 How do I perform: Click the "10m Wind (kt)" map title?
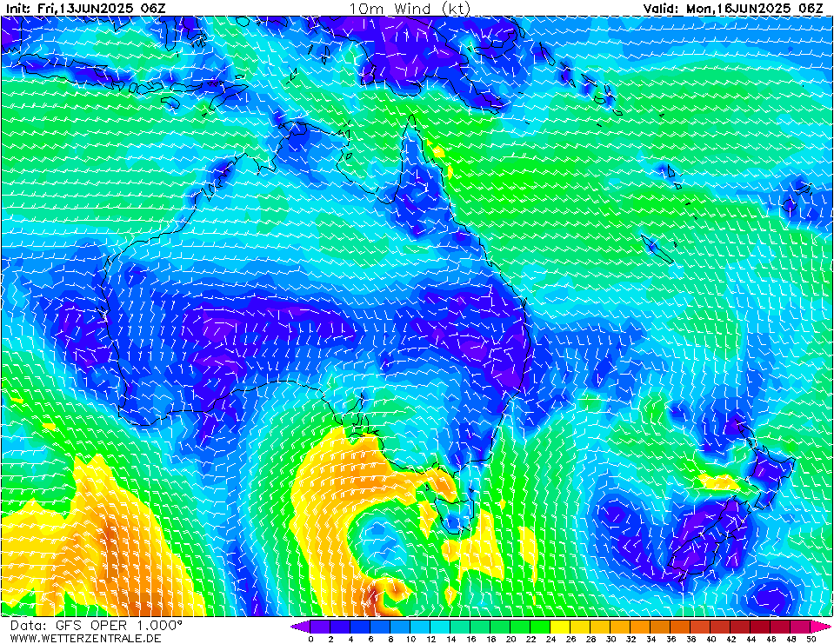point(410,8)
